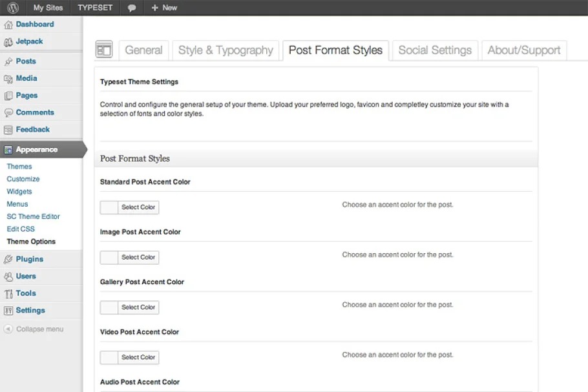
Task: Click the Plugins sidebar icon
Action: point(8,260)
